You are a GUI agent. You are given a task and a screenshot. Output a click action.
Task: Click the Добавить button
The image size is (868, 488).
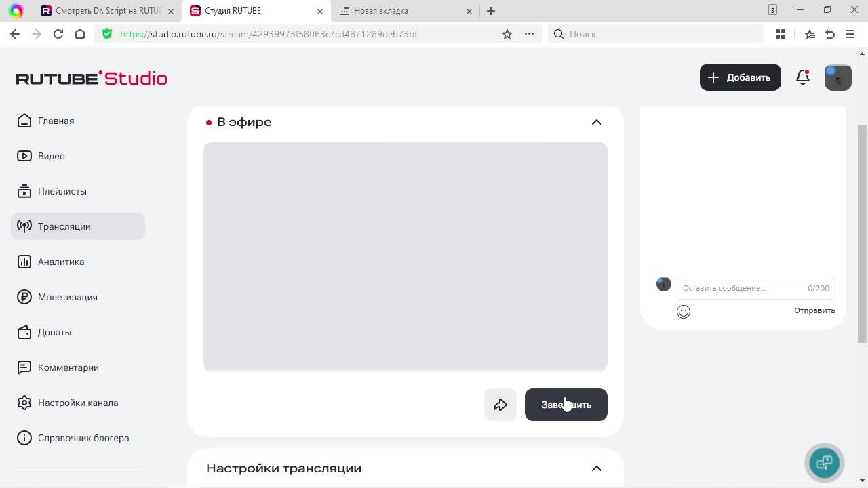pos(740,77)
